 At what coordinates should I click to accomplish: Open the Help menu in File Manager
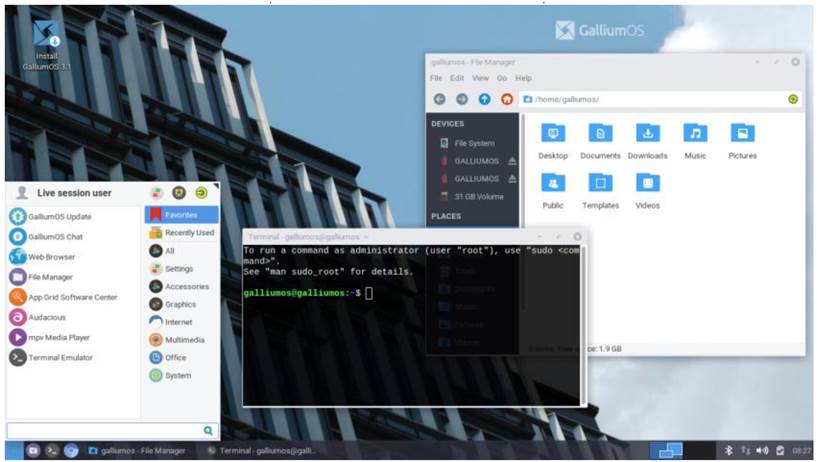pos(523,78)
